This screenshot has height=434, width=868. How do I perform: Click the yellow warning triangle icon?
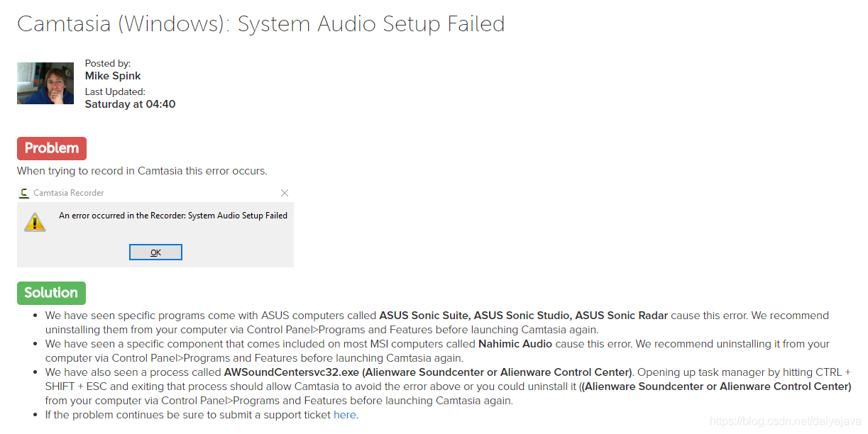click(35, 221)
